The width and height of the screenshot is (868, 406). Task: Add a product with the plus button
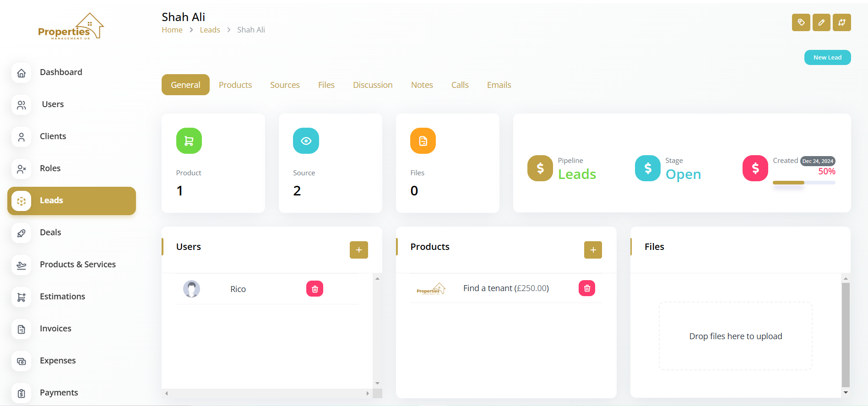point(593,250)
